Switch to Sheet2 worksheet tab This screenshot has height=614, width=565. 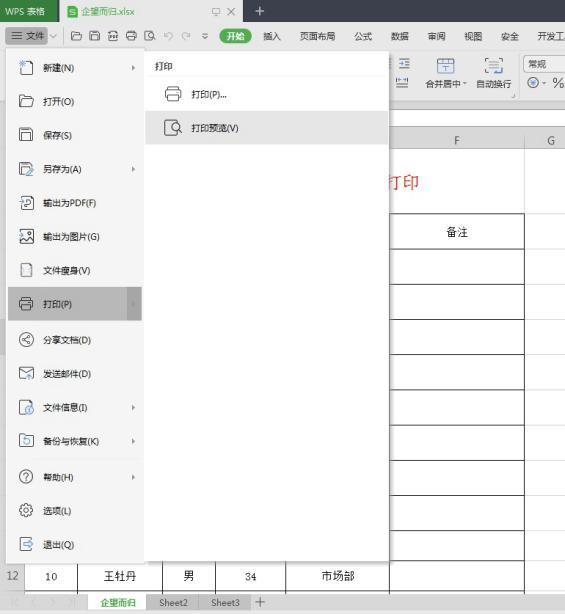pyautogui.click(x=173, y=603)
